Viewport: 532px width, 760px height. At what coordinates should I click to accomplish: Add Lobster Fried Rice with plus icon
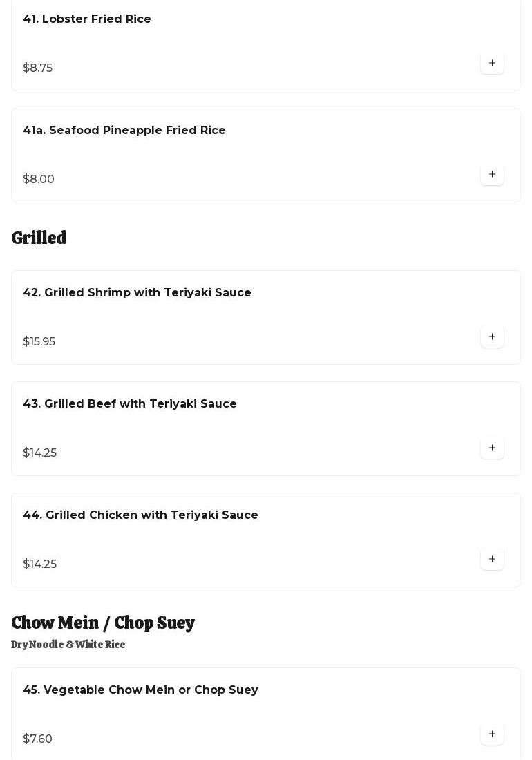click(492, 63)
